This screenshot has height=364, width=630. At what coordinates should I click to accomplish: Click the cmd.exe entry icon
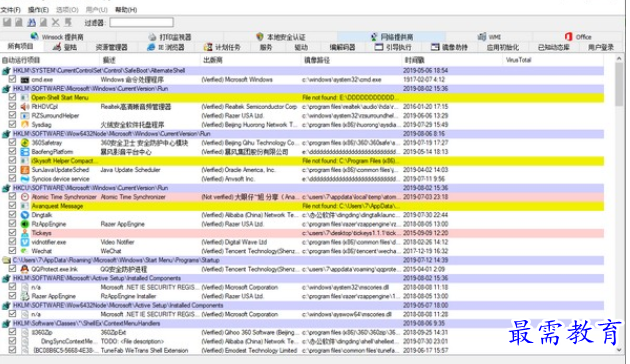tap(25, 80)
